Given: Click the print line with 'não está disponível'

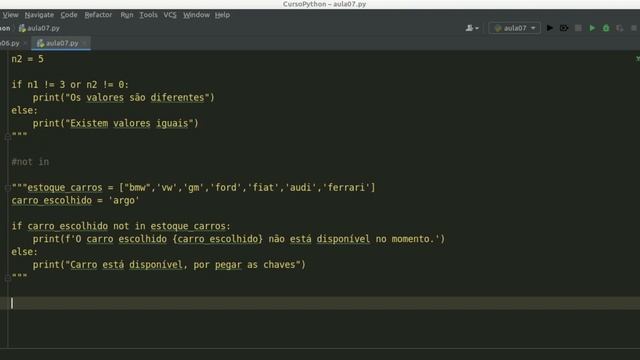Looking at the screenshot, I should (x=239, y=239).
